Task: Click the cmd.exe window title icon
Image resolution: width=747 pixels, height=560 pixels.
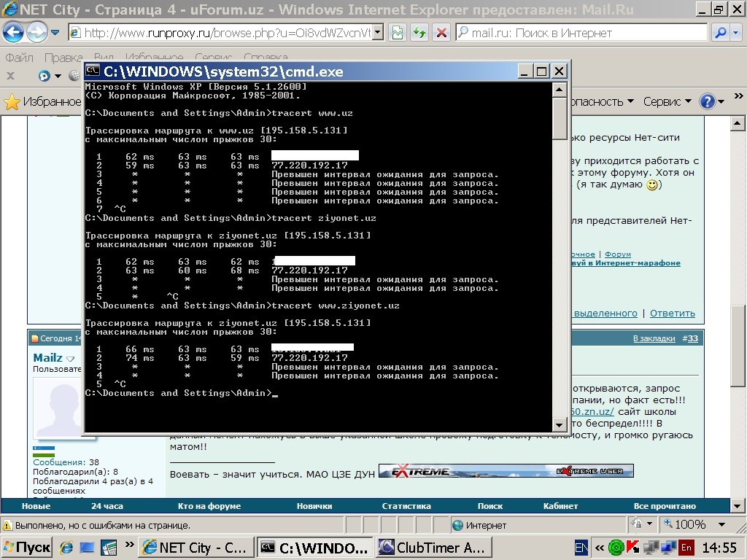Action: (93, 71)
